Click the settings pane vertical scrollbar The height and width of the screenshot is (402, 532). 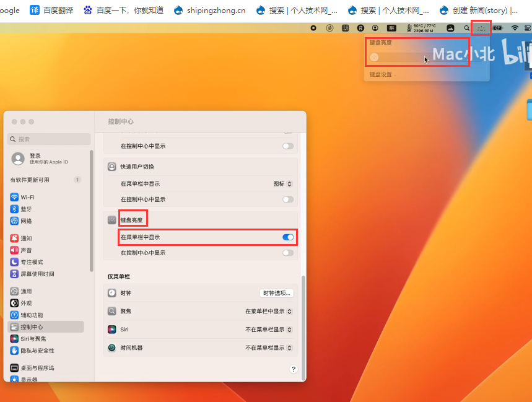[x=303, y=327]
